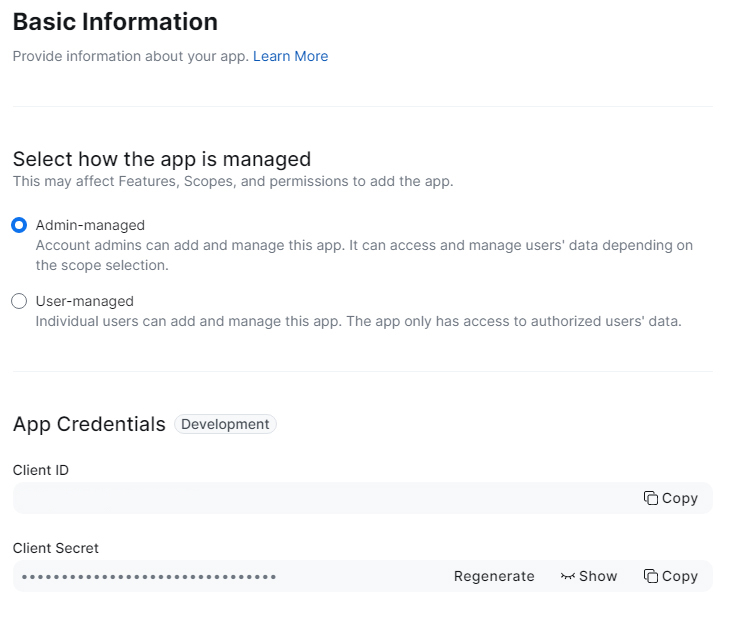Click the masked Client Secret dots
This screenshot has width=734, height=627.
click(149, 576)
